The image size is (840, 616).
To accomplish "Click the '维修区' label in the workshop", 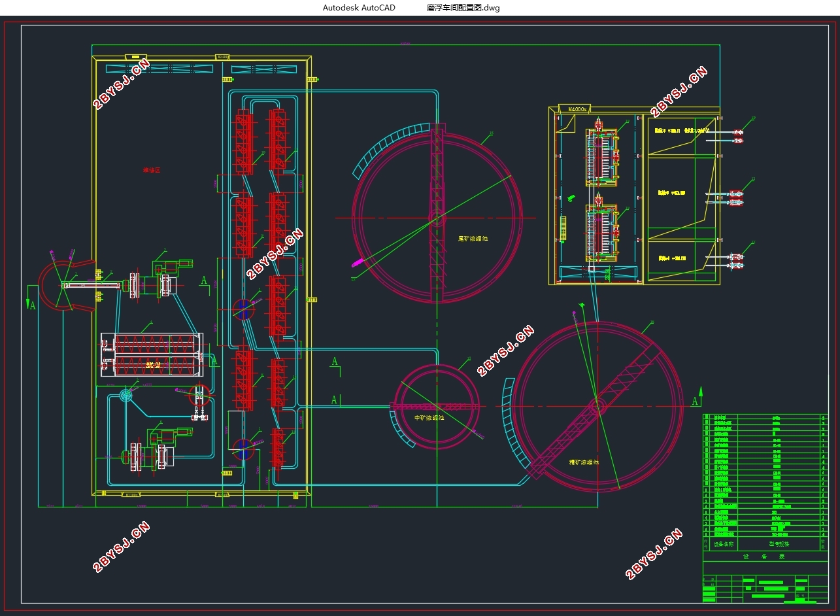I will (x=152, y=170).
